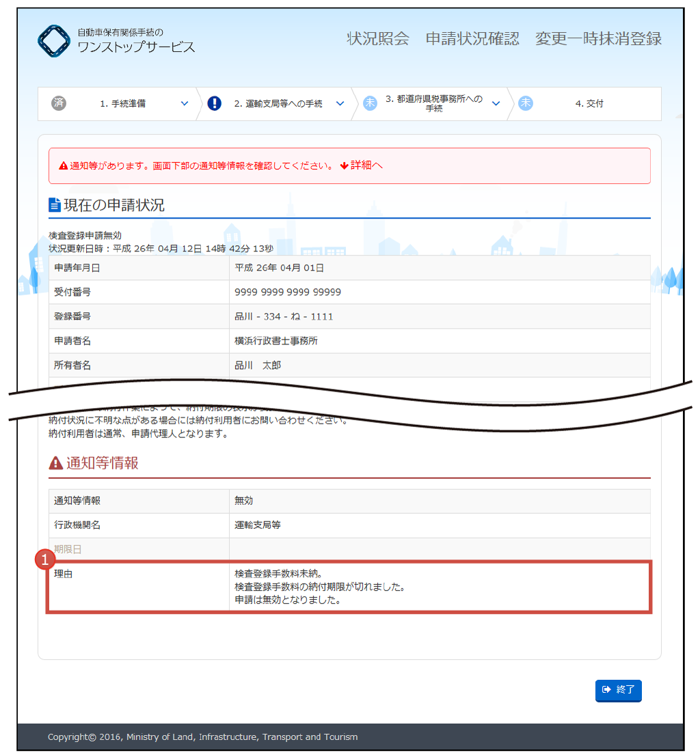Click the 未 icon beside step 3
Image resolution: width=700 pixels, height=755 pixels.
click(x=370, y=103)
